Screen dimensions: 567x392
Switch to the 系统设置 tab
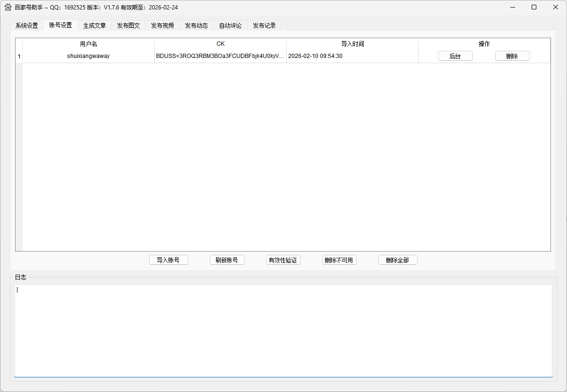pyautogui.click(x=26, y=25)
